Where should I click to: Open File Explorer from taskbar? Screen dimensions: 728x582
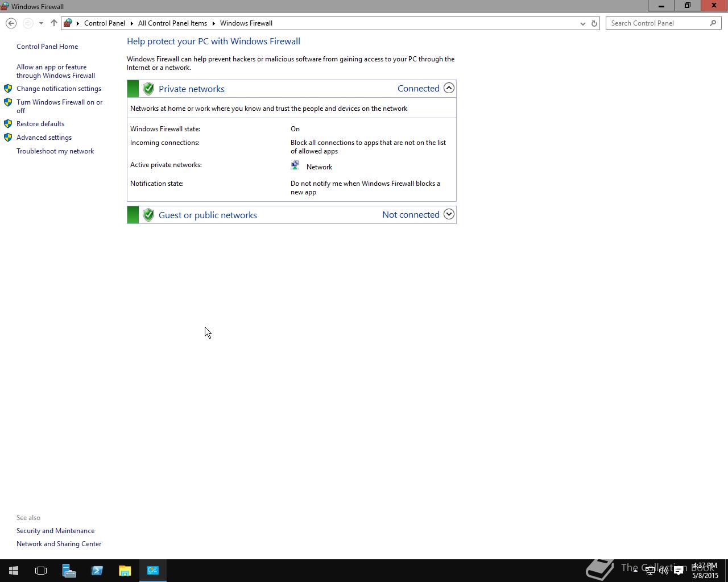pyautogui.click(x=125, y=571)
